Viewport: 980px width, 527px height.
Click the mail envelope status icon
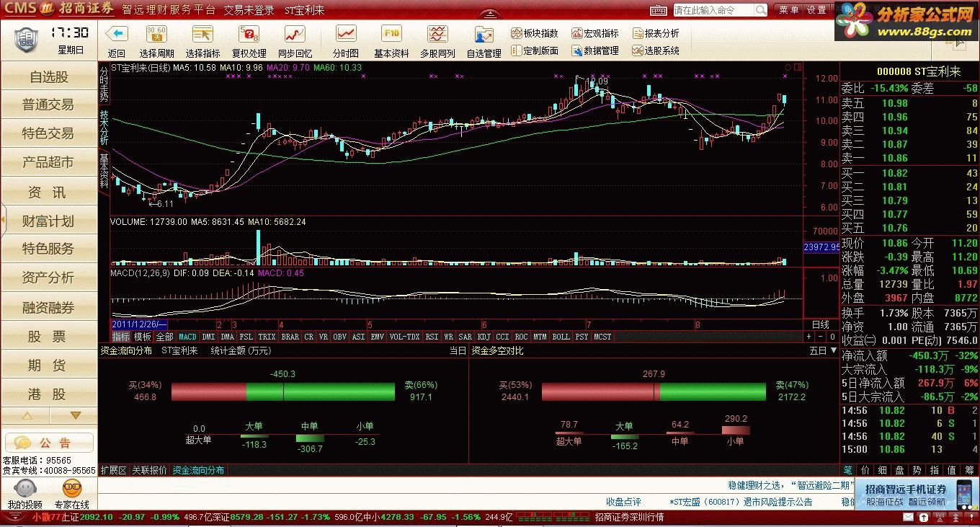click(x=910, y=518)
